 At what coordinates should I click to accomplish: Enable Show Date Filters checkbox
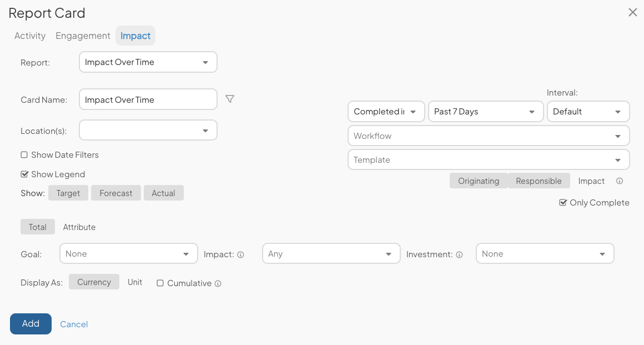24,154
